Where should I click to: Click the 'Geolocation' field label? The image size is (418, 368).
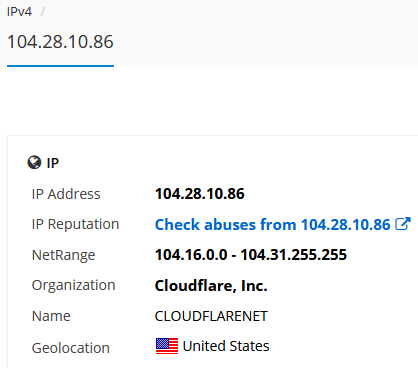pyautogui.click(x=71, y=348)
